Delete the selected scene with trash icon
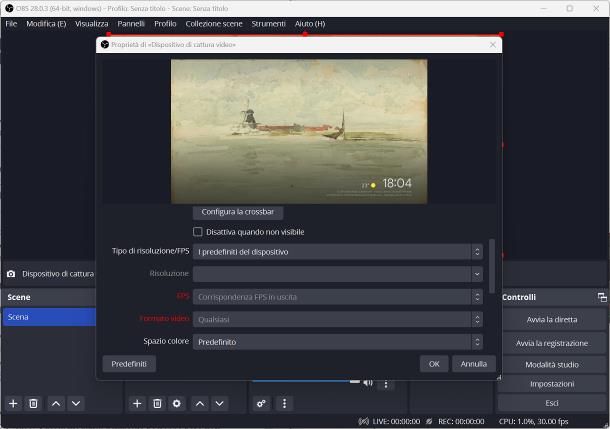This screenshot has height=429, width=610. coord(34,403)
